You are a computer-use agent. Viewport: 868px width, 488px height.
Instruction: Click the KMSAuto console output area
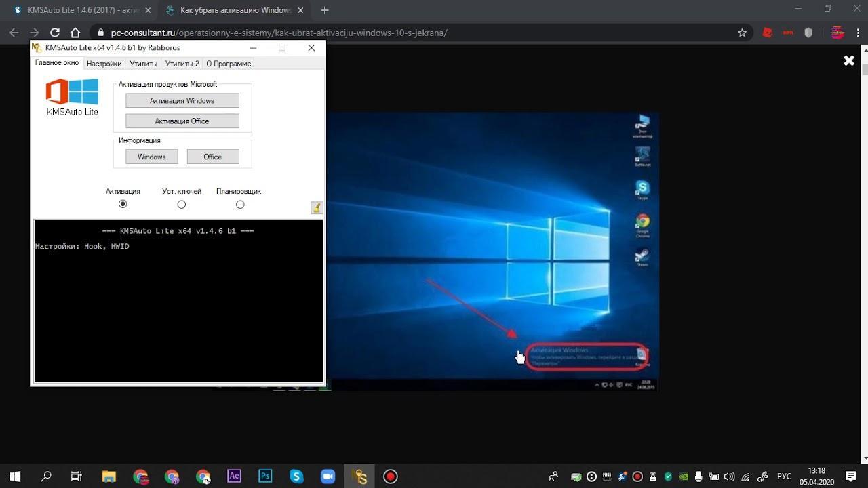pyautogui.click(x=178, y=301)
